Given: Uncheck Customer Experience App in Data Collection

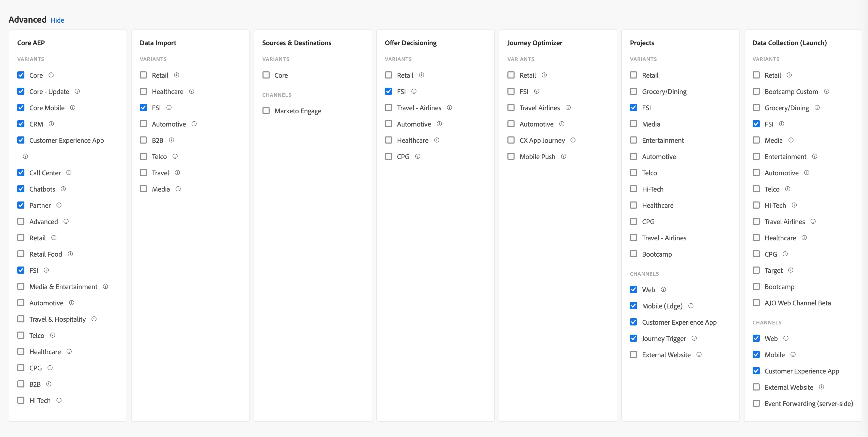Looking at the screenshot, I should [756, 371].
